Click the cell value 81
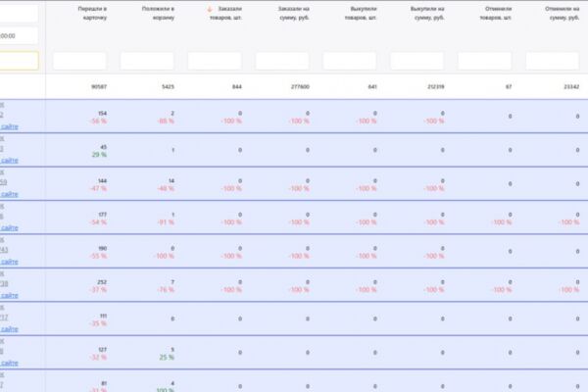588x392 pixels. [x=104, y=383]
